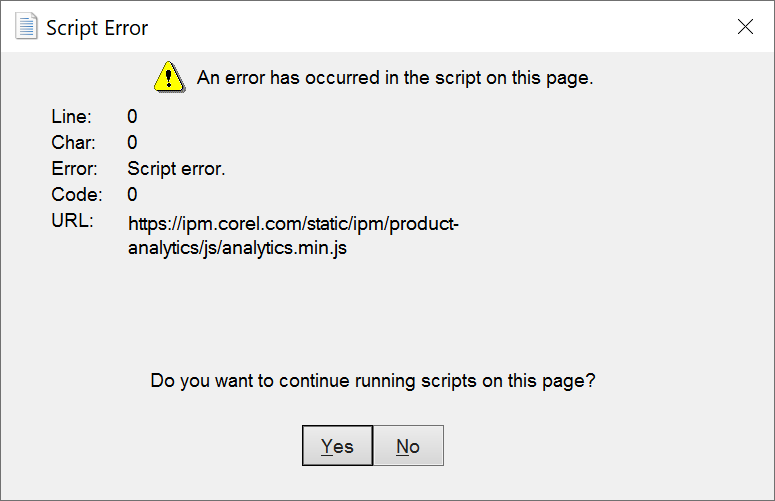Click the yellow warning triangle icon
Screen dimensions: 775x501
(x=169, y=77)
